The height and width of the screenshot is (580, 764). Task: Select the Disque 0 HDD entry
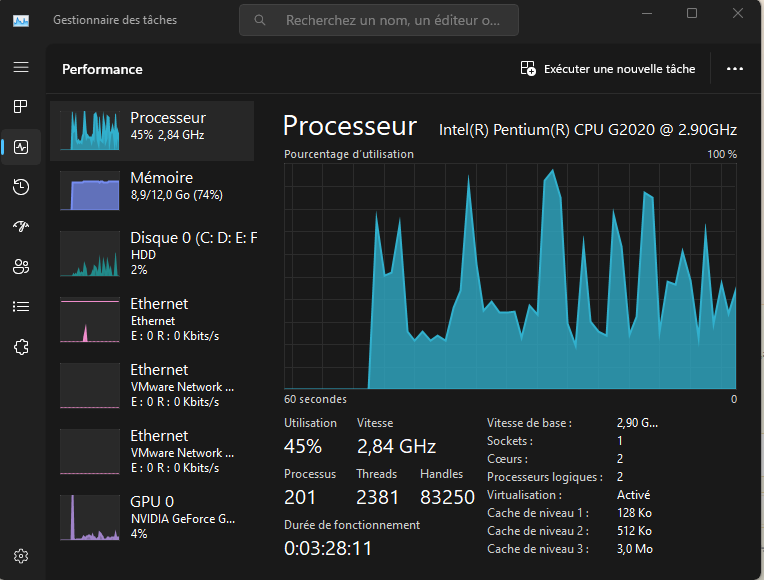[152, 254]
